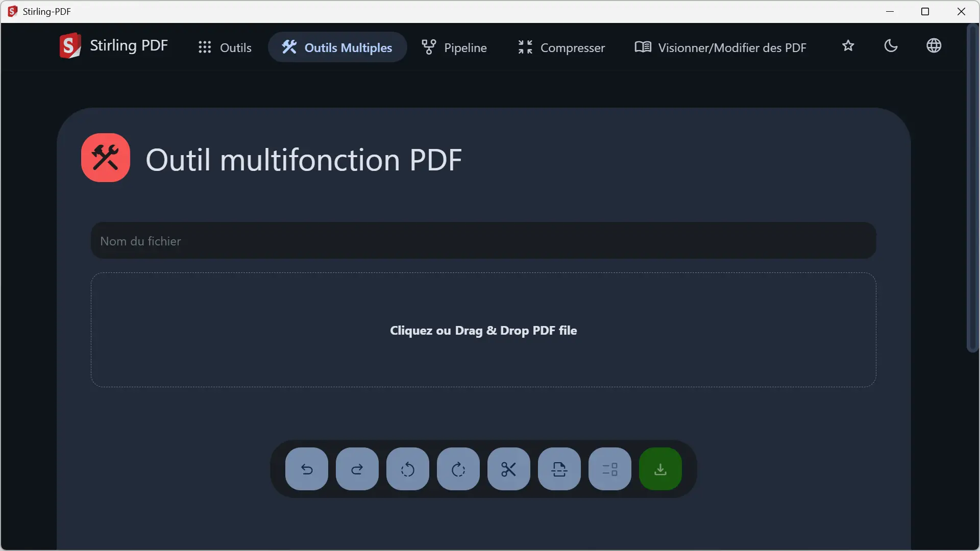Click the title bar Stirling-PDF app icon

tap(12, 11)
